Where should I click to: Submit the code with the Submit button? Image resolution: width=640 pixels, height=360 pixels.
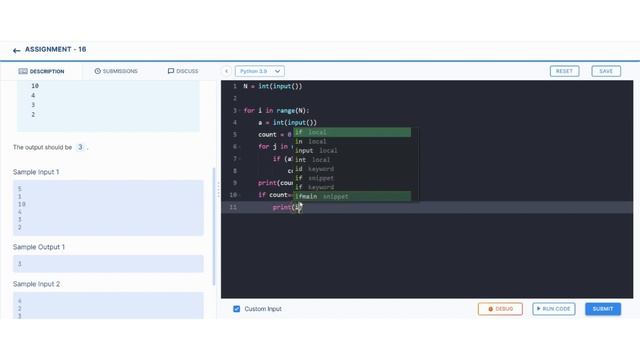603,309
